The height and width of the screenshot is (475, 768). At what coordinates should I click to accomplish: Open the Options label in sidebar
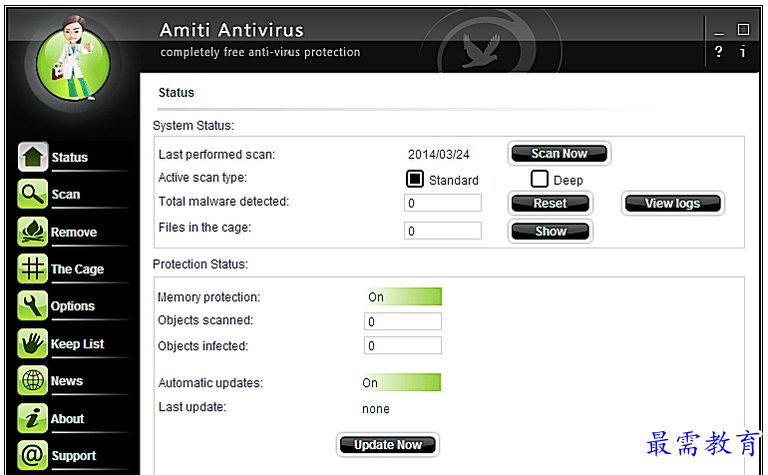(x=72, y=307)
